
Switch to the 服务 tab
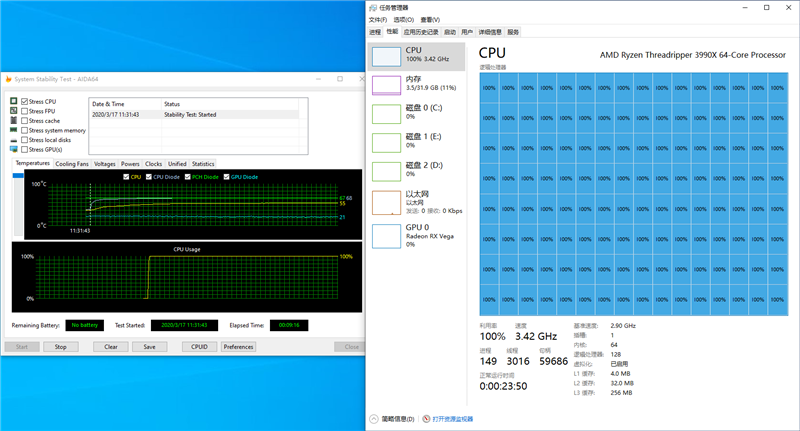click(x=513, y=32)
